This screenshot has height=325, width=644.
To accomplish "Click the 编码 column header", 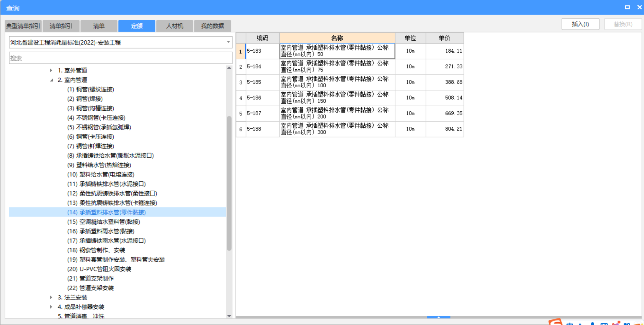I will pyautogui.click(x=262, y=38).
